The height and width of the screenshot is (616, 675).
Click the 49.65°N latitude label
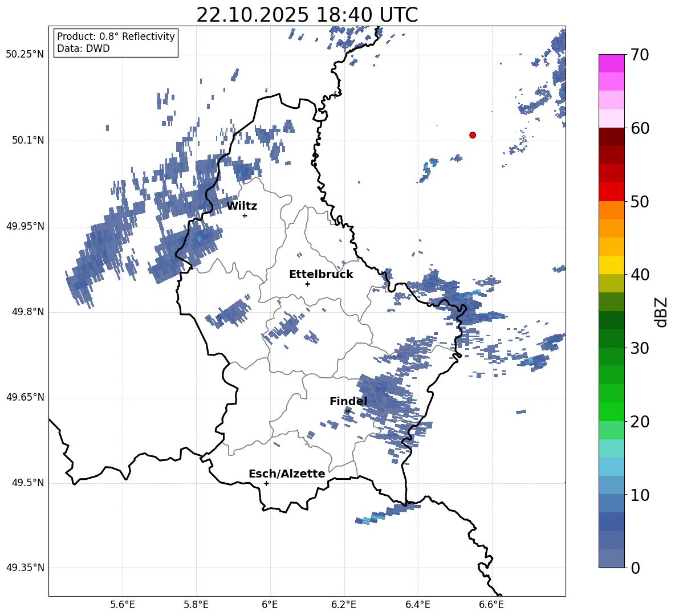tap(25, 397)
